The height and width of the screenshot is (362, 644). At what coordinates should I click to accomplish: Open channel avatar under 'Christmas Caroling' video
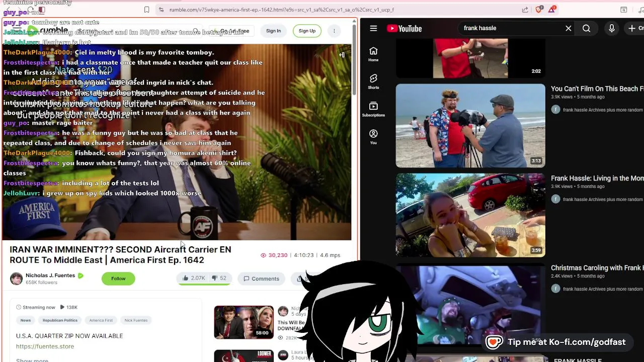[x=556, y=289]
